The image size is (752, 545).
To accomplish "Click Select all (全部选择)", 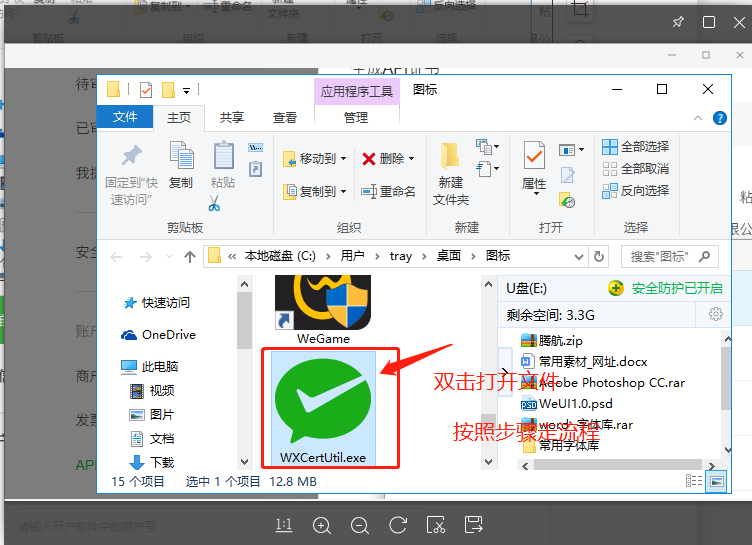I will [635, 147].
